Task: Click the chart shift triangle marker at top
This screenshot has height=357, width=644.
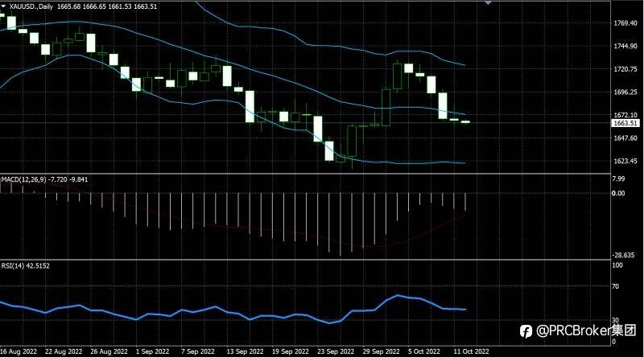Action: click(488, 2)
